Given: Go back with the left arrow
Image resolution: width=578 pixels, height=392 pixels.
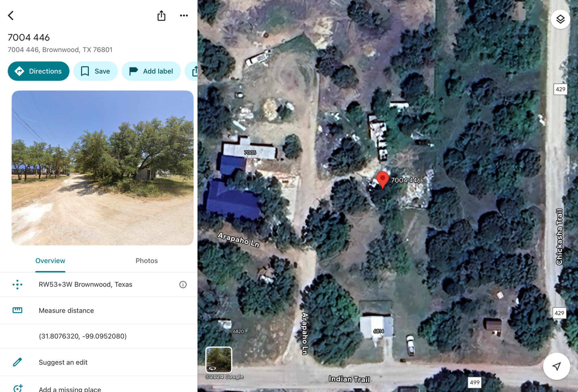Looking at the screenshot, I should click(x=11, y=16).
